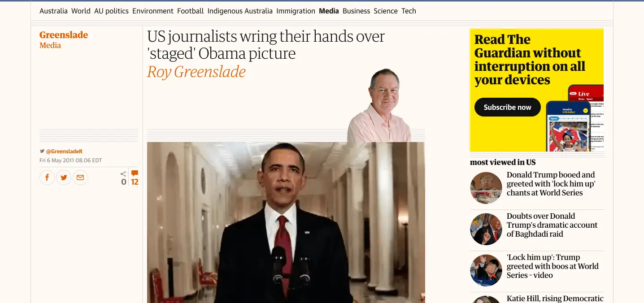Open the Indigenous Australia section
Screen dimensions: 644x303
(240, 11)
